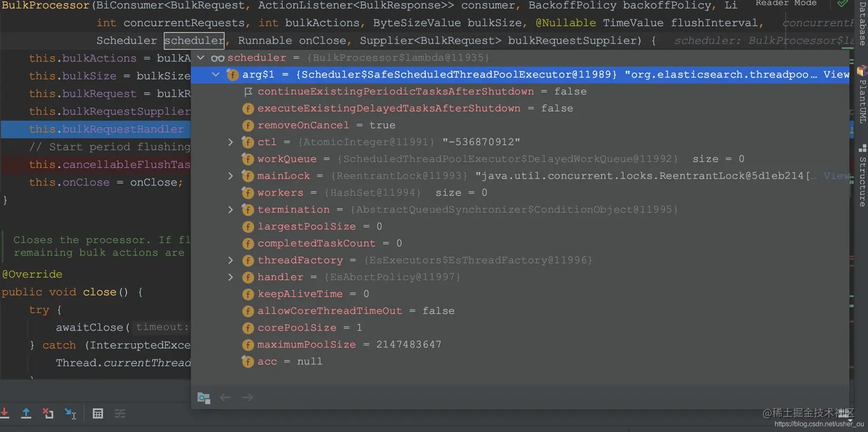Viewport: 868px width, 432px height.
Task: Go forward with the popup right arrow
Action: [x=247, y=398]
